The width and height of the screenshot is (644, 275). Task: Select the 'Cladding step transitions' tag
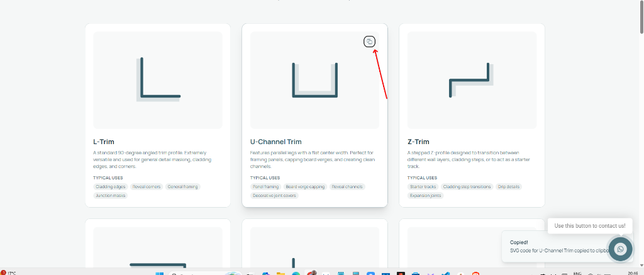click(x=467, y=187)
